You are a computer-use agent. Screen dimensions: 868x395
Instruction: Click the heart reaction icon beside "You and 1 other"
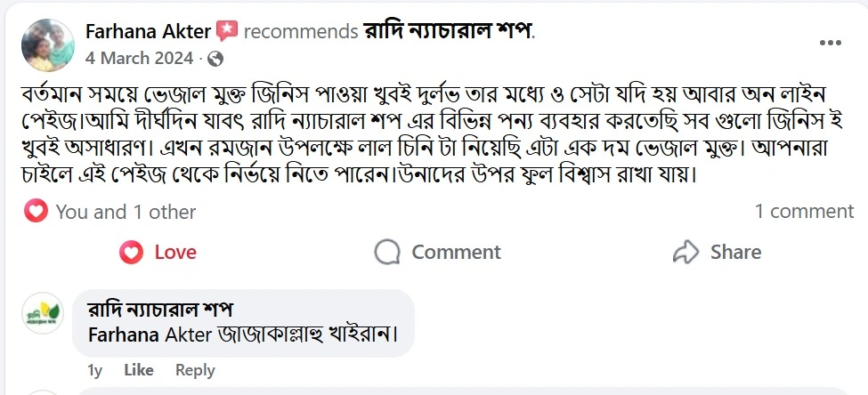click(36, 212)
